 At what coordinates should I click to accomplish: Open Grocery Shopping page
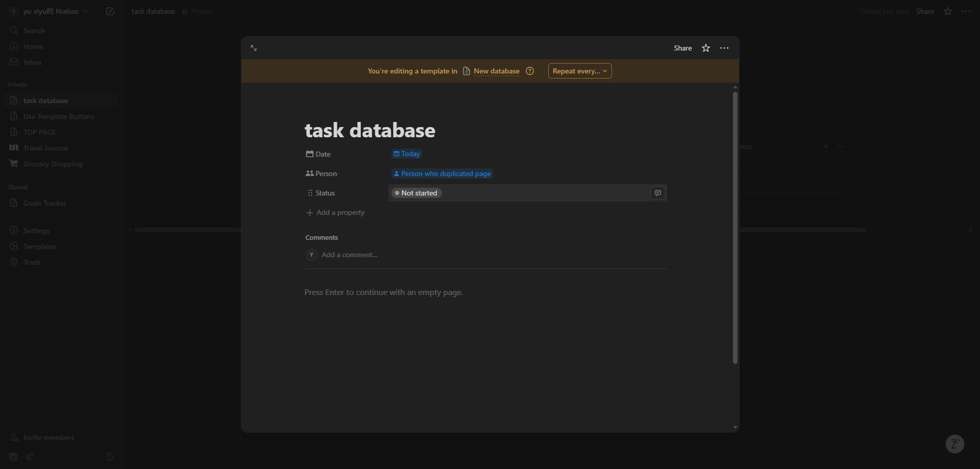point(60,164)
